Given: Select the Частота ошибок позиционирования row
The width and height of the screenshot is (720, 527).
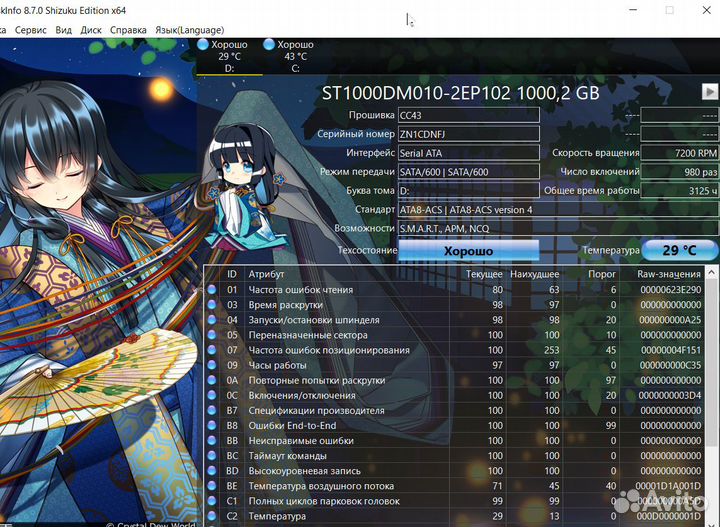Looking at the screenshot, I should tap(455, 350).
